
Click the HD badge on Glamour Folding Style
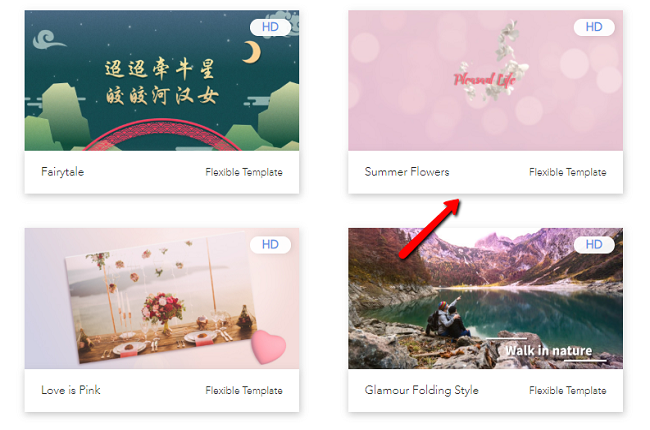point(594,245)
